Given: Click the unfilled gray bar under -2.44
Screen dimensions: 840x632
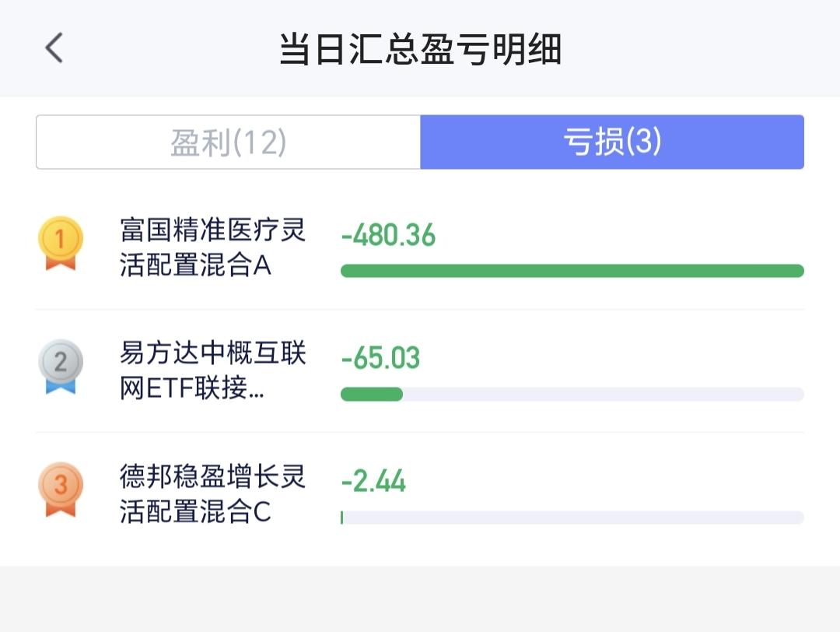Looking at the screenshot, I should 573,518.
